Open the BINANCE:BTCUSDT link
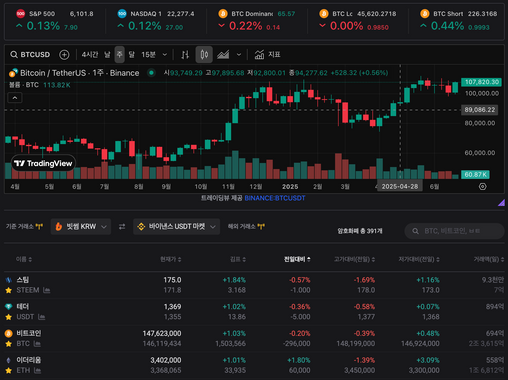508x380 pixels. (275, 198)
